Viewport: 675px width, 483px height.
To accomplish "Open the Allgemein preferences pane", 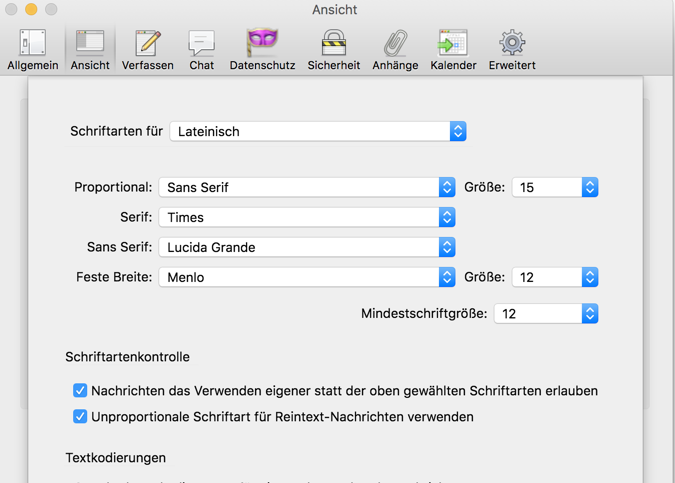I will click(33, 49).
